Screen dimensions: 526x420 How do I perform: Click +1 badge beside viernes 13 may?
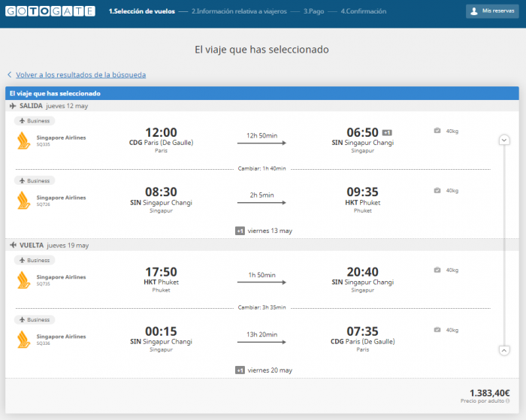[x=240, y=231]
